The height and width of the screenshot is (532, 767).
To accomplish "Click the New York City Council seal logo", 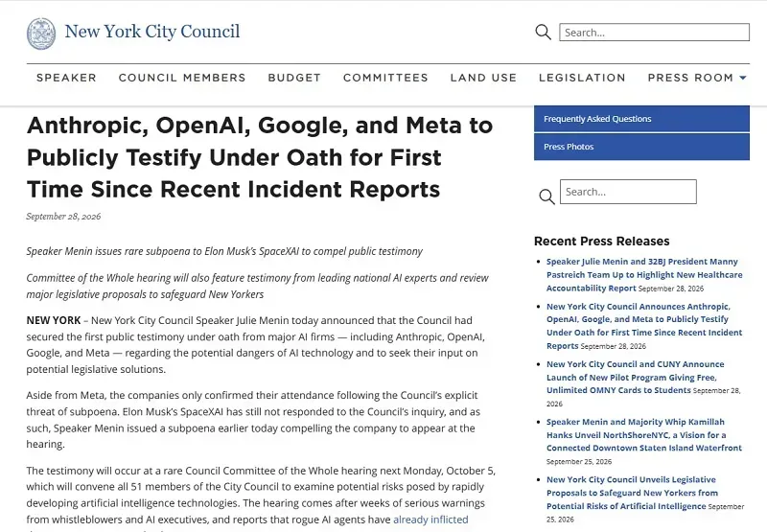I will [41, 34].
